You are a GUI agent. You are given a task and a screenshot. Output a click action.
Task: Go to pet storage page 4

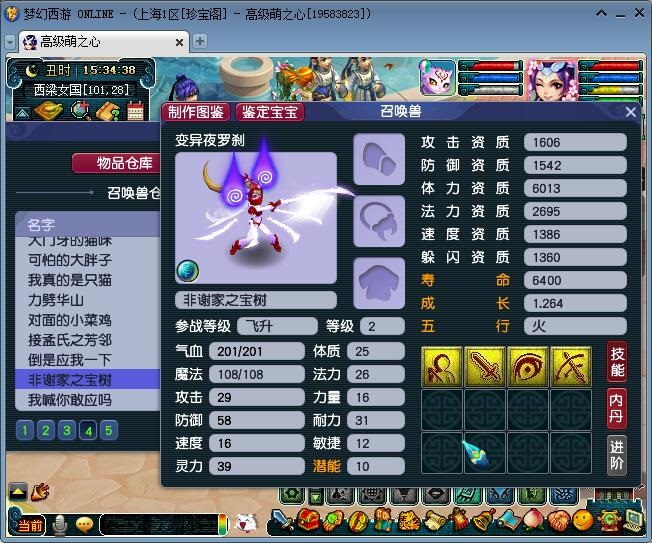pos(88,430)
